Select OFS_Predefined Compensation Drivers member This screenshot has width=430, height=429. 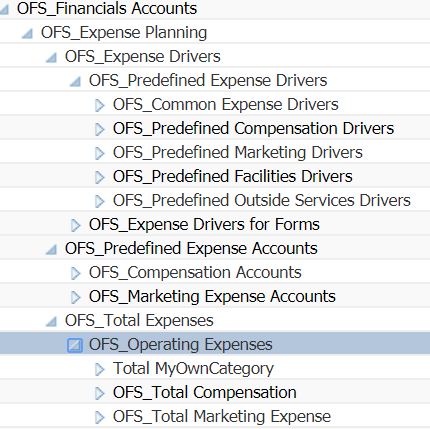tap(253, 129)
